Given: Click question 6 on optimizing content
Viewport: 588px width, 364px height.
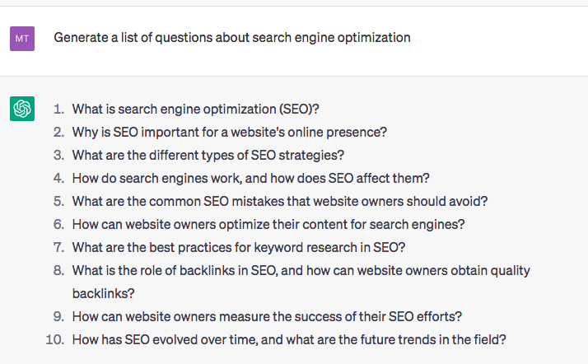Looking at the screenshot, I should point(268,225).
